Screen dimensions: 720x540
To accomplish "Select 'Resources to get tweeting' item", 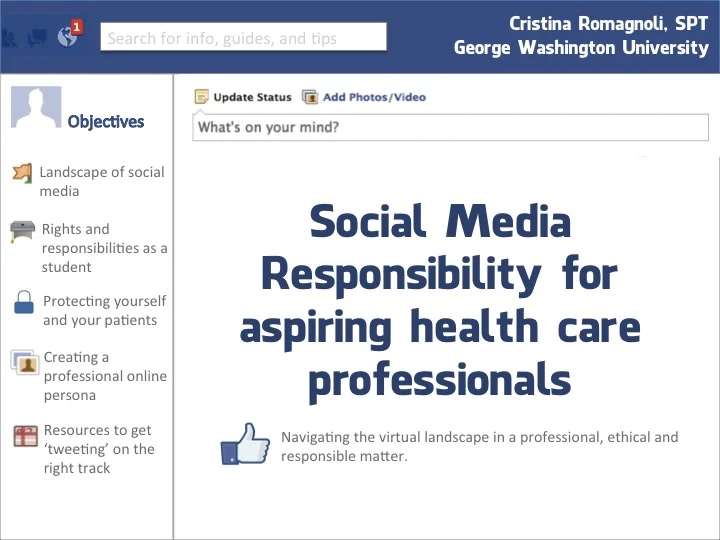I will pyautogui.click(x=99, y=449).
